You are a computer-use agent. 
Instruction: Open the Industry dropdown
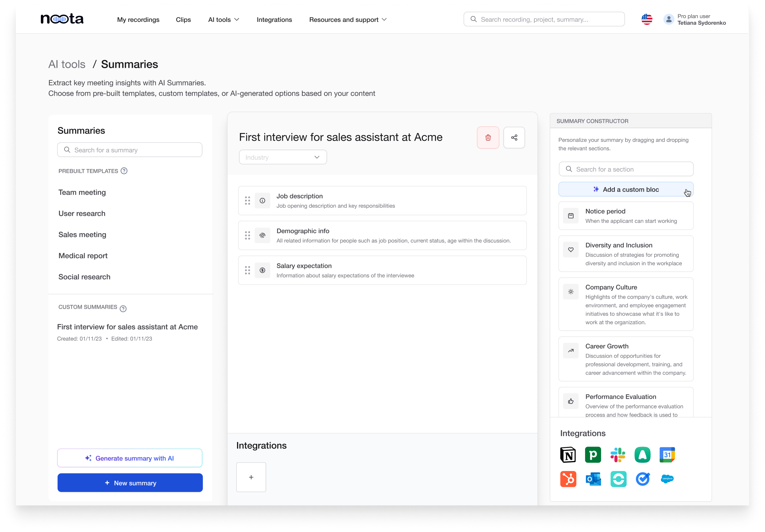click(x=283, y=157)
